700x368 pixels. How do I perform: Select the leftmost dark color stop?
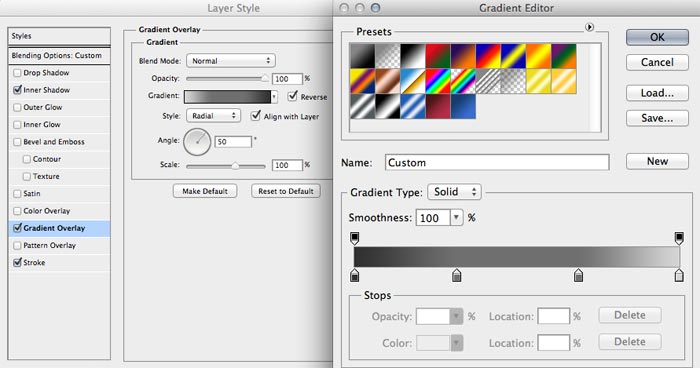coord(354,275)
